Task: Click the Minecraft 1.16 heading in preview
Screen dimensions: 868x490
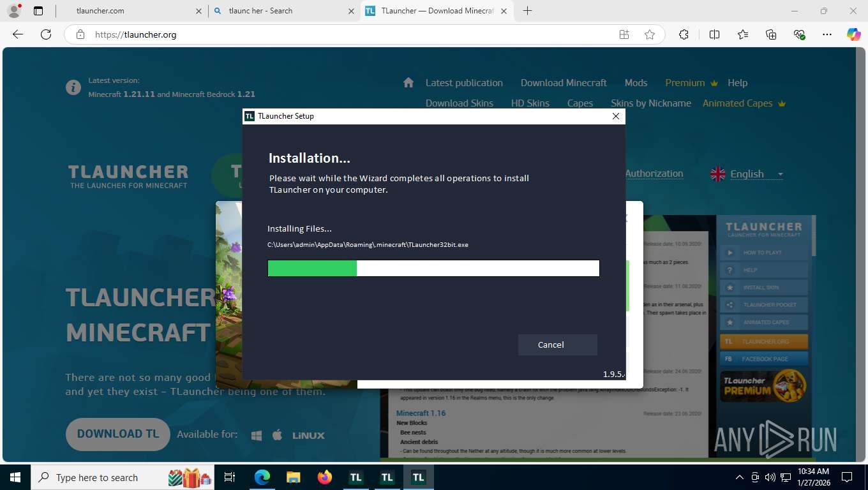Action: (x=421, y=413)
